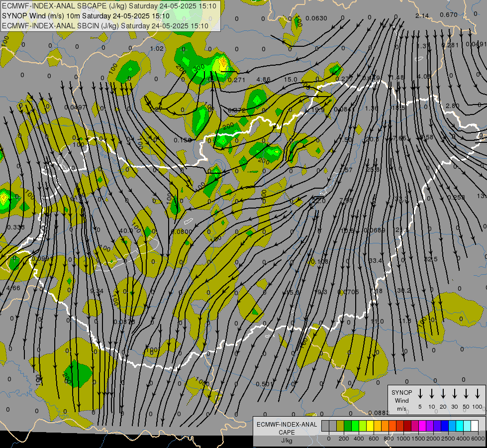Click the 0.670 value on the map
Viewport: 487px width, 448px height.
coord(449,14)
